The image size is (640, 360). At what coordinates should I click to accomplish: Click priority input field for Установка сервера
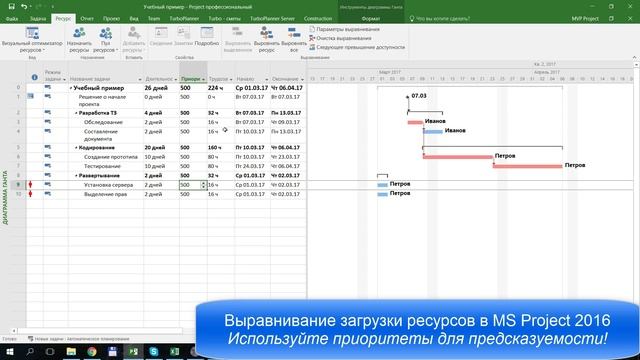pyautogui.click(x=190, y=184)
